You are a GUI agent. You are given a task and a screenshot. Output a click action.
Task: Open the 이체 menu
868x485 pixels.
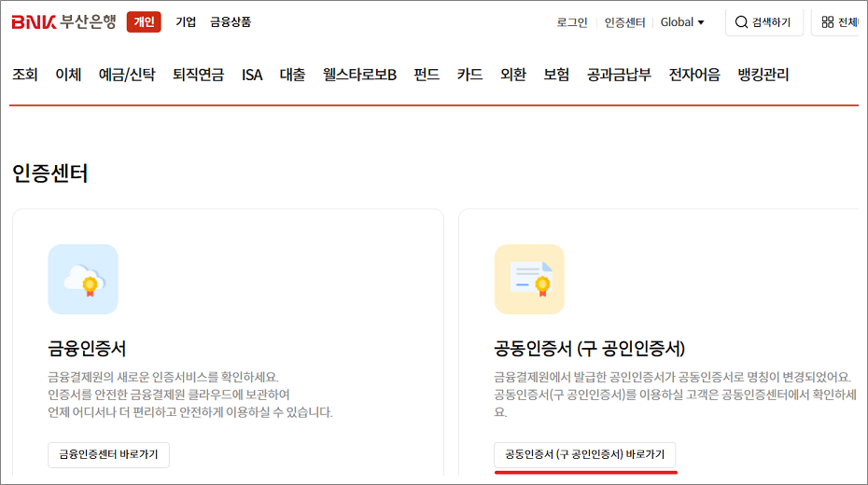(x=68, y=74)
